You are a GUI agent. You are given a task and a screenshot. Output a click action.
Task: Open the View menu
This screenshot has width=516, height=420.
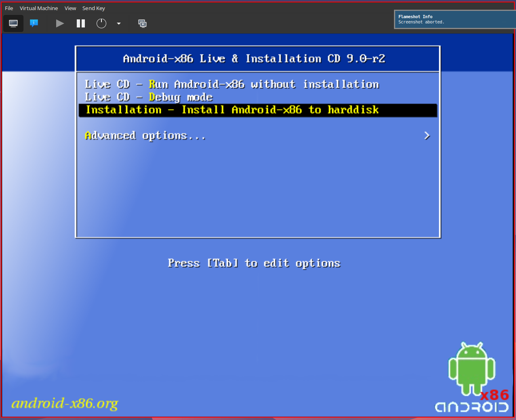coord(70,8)
